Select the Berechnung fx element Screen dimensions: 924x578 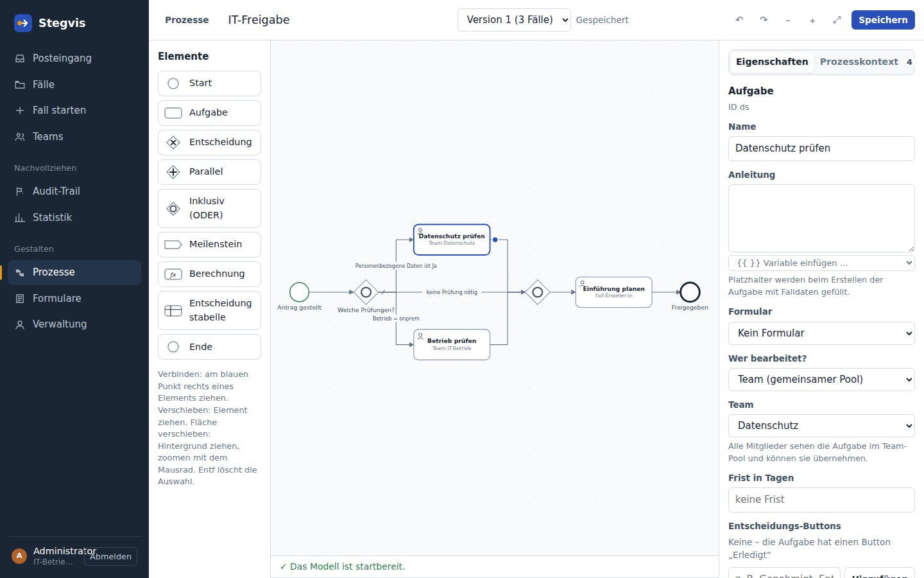tap(209, 274)
